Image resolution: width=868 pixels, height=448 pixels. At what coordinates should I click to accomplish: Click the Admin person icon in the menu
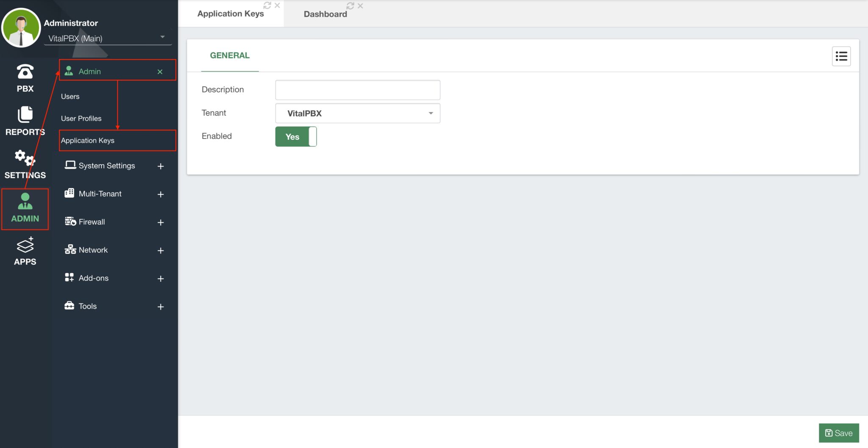pos(69,71)
